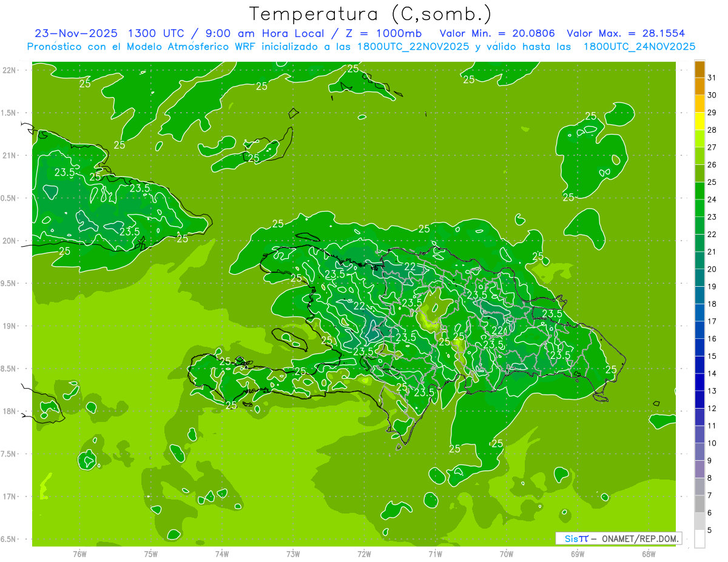
Task: Click the 76W longitude axis label
Action: tap(79, 554)
